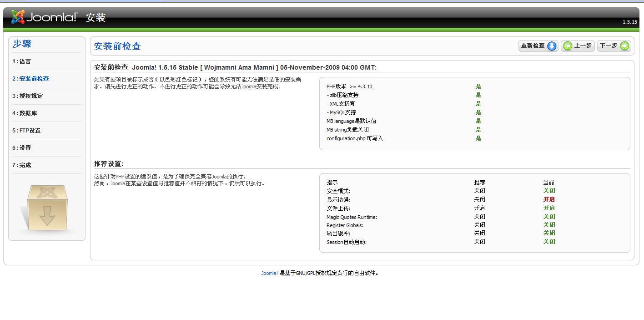This screenshot has height=320, width=644.
Task: Click the 是 value for PHP版本
Action: 478,86
